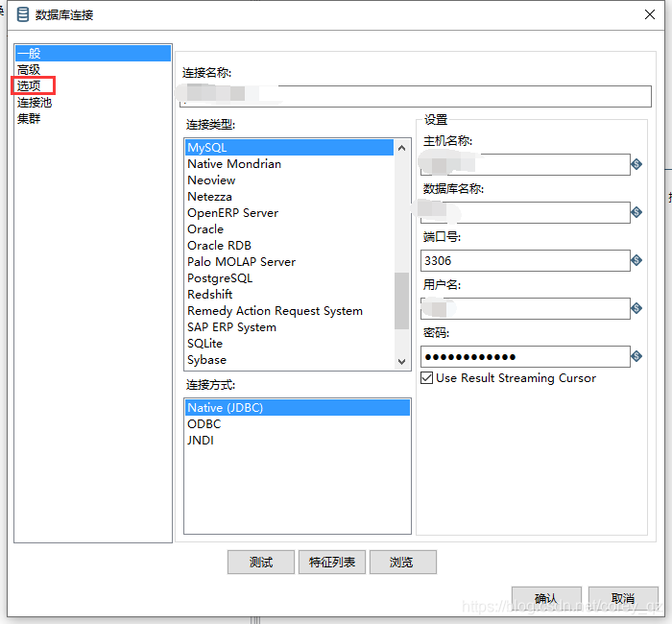The width and height of the screenshot is (672, 624).
Task: Click the 特征列表 button
Action: pyautogui.click(x=332, y=562)
